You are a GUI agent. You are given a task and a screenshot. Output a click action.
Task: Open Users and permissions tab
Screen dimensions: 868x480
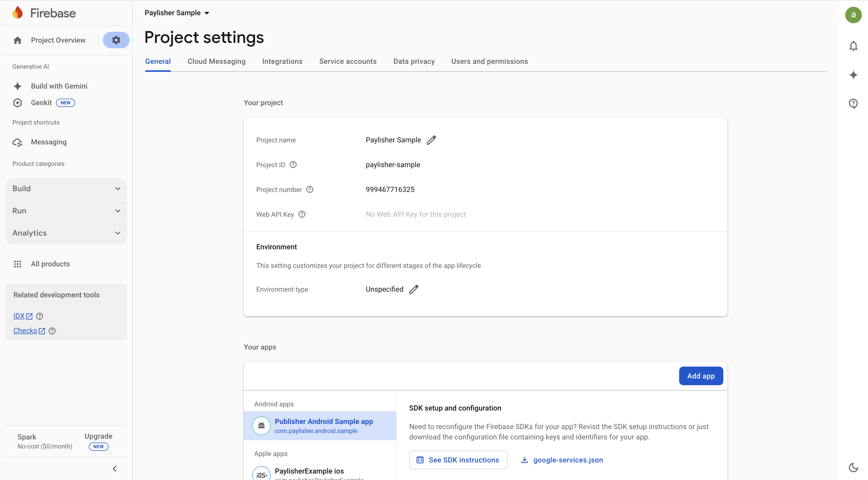click(x=489, y=62)
